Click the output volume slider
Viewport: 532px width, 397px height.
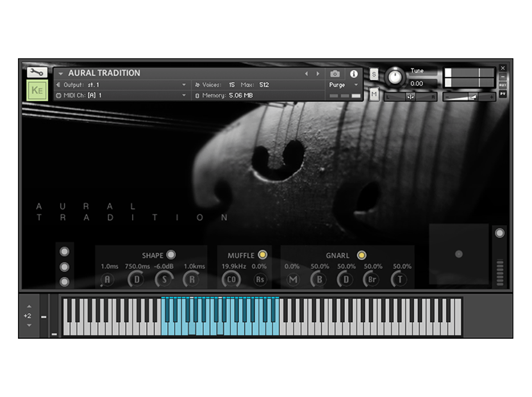(x=469, y=97)
